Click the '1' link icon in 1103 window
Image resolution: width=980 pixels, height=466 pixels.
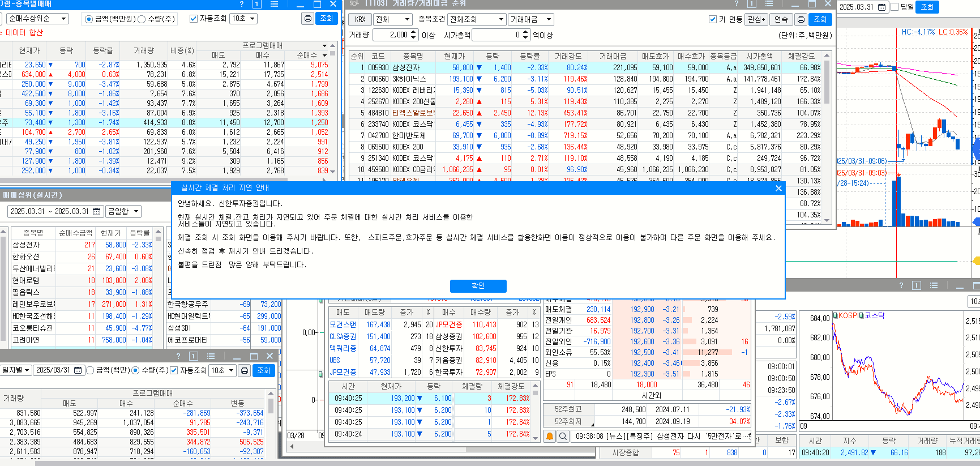751,4
